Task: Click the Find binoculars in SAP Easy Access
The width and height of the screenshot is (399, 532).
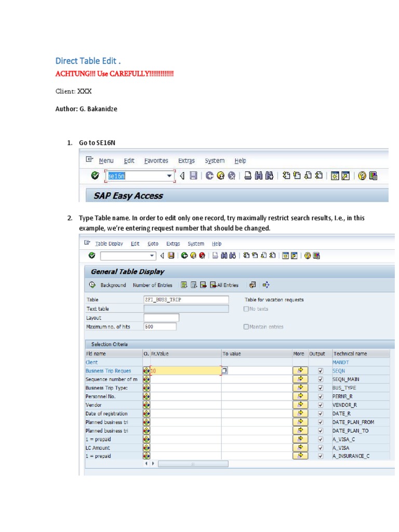Action: click(x=259, y=176)
